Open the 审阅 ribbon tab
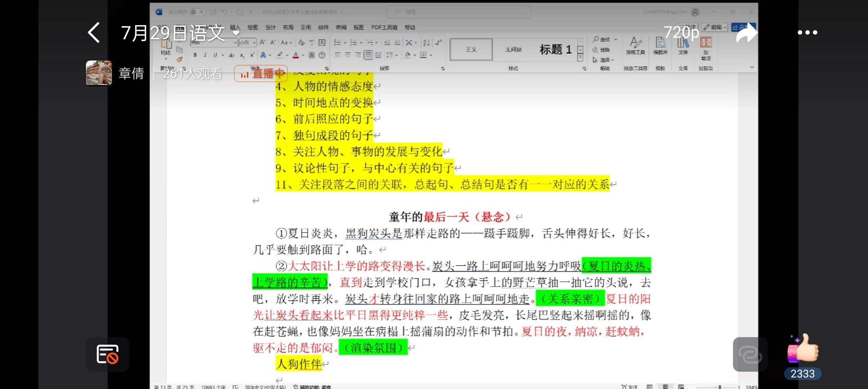The width and height of the screenshot is (868, 389). 341,27
